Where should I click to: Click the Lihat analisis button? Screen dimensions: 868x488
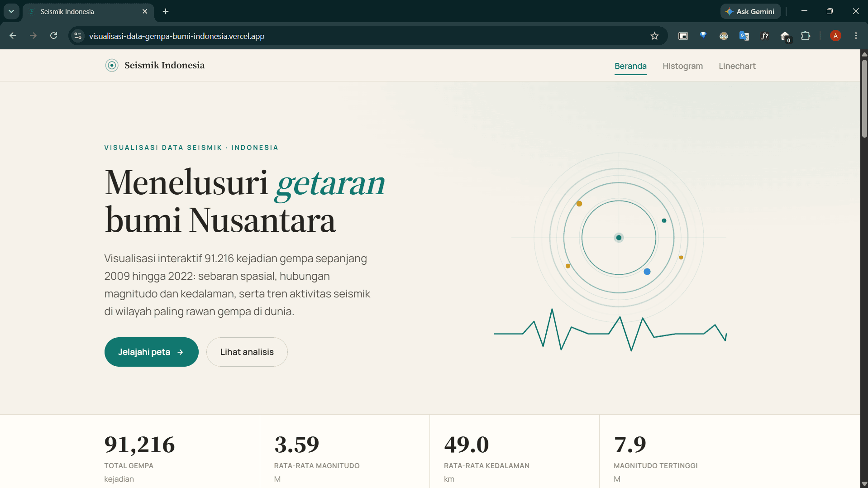coord(247,352)
